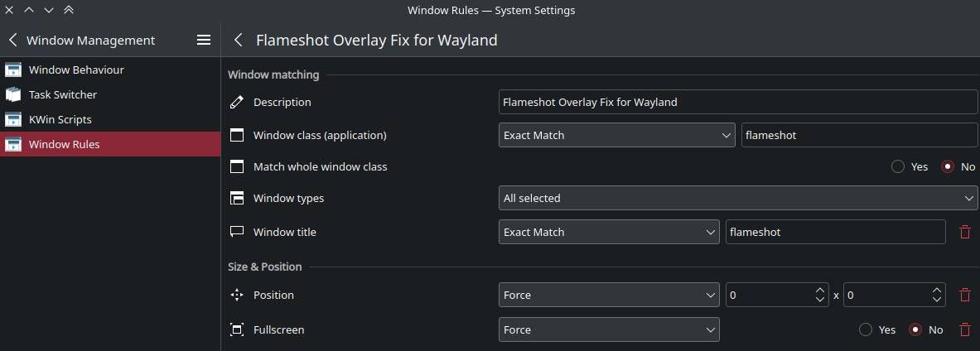This screenshot has height=351, width=980.
Task: Open the Position Force policy dropdown
Action: pyautogui.click(x=609, y=295)
